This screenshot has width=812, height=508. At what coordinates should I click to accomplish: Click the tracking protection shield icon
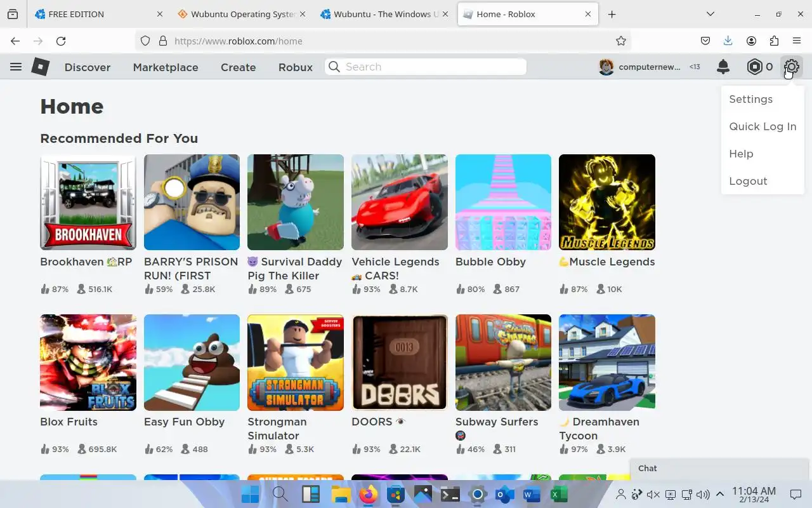pyautogui.click(x=145, y=41)
